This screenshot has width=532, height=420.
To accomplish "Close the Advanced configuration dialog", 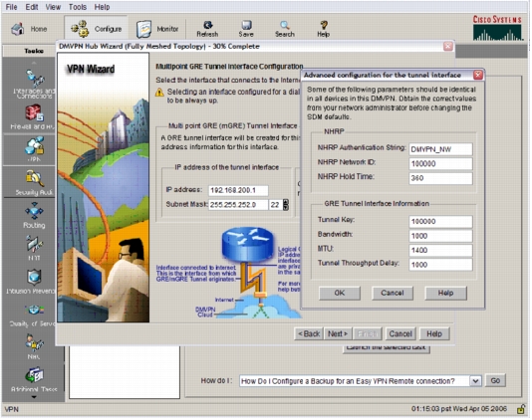I will 478,75.
